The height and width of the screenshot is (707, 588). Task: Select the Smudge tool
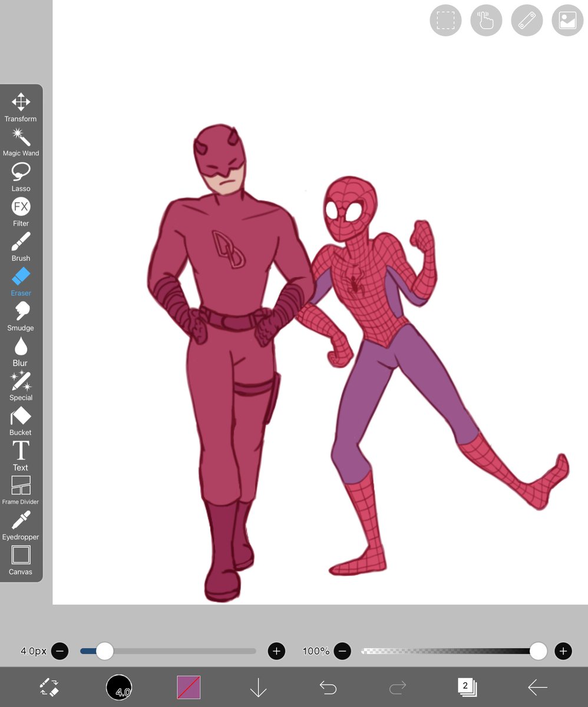[21, 316]
